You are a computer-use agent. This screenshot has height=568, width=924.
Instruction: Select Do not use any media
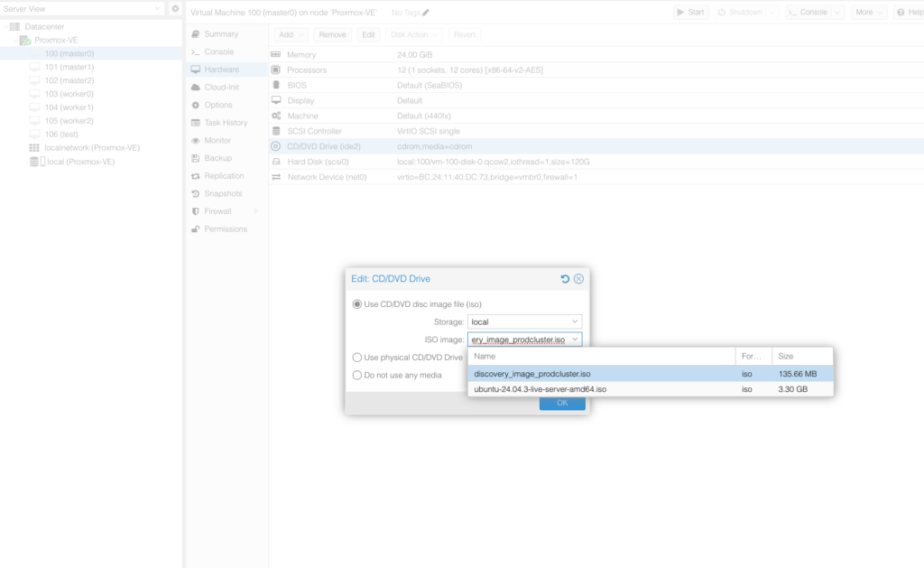tap(357, 375)
